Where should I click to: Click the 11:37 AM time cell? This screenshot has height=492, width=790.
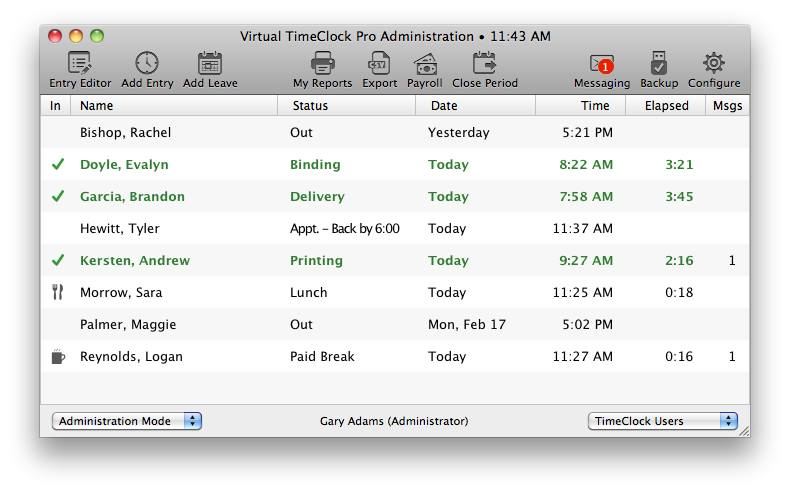582,229
